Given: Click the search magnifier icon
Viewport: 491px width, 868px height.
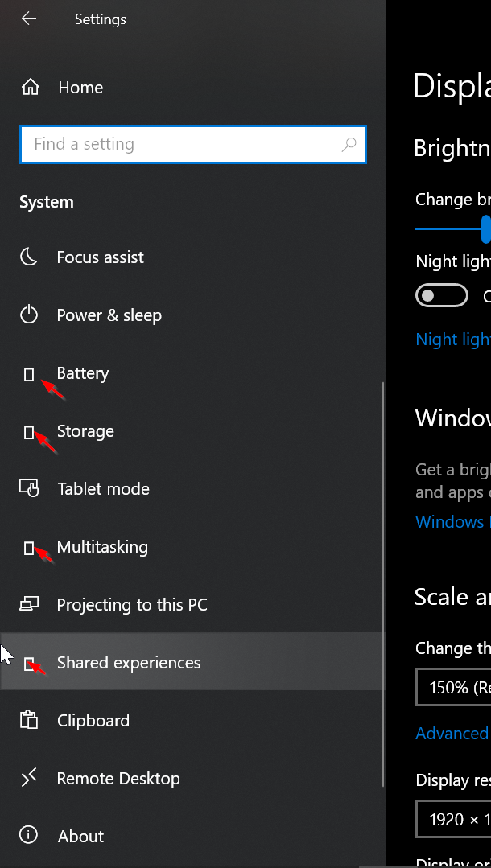Looking at the screenshot, I should point(349,145).
